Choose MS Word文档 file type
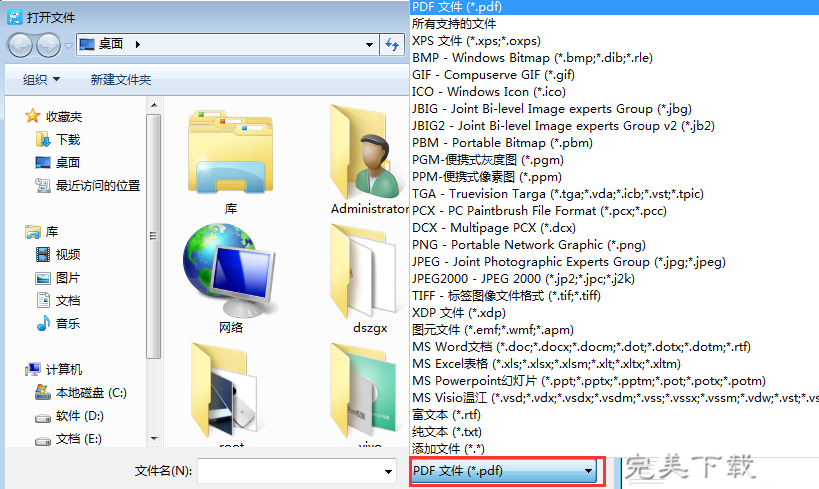This screenshot has height=489, width=819. (x=614, y=346)
